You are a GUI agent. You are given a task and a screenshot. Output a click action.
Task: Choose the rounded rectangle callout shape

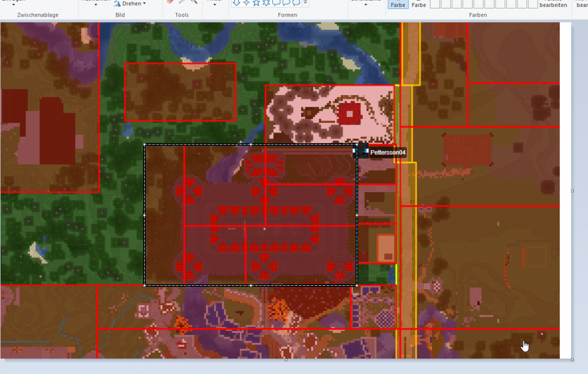tap(276, 3)
